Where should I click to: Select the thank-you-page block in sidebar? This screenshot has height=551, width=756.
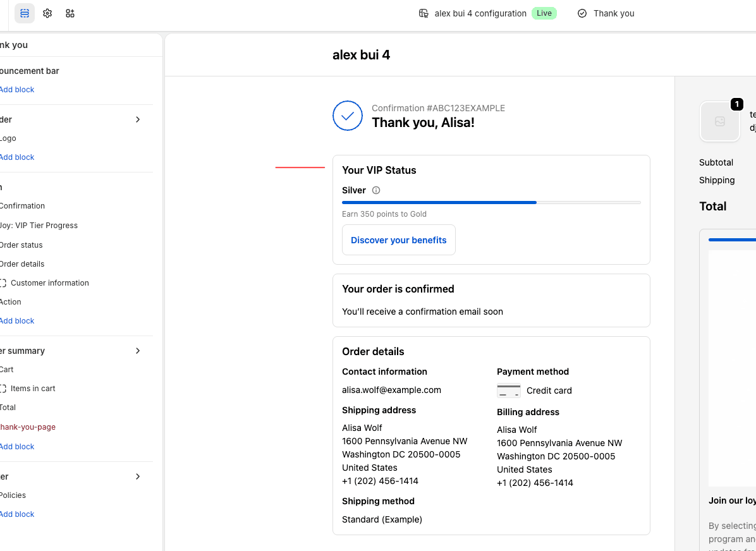[x=27, y=427]
